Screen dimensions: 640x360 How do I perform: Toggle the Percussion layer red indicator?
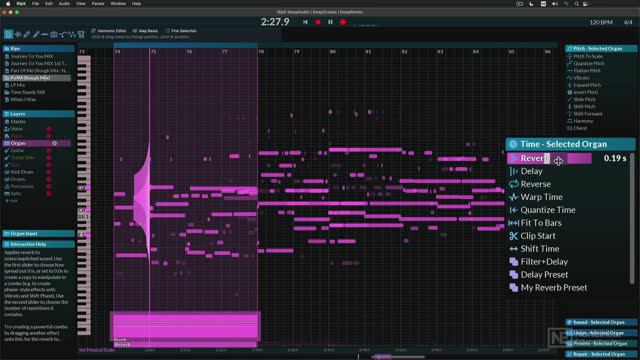click(x=49, y=187)
